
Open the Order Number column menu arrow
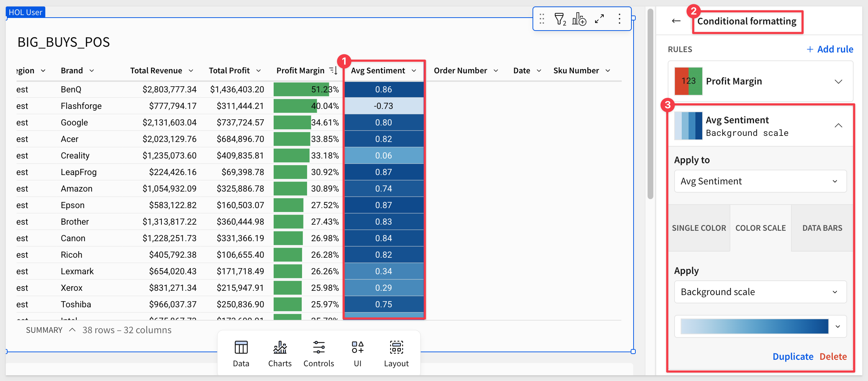(496, 71)
